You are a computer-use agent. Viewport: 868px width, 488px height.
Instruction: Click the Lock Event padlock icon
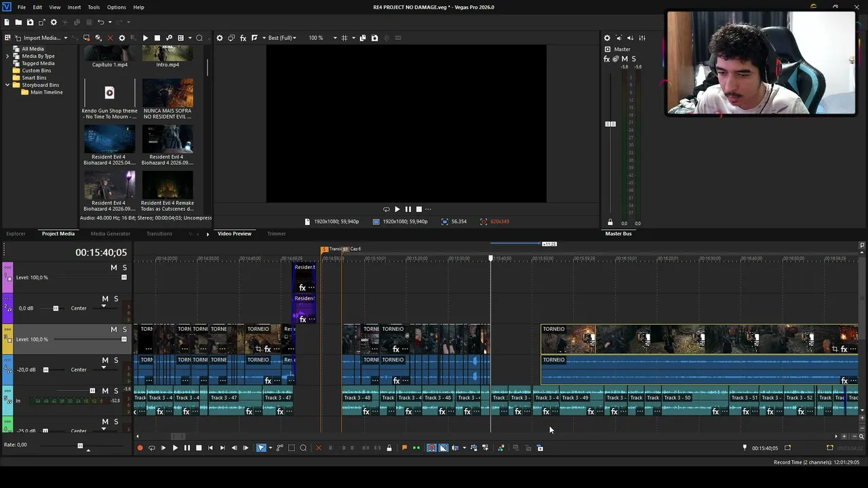click(x=389, y=448)
